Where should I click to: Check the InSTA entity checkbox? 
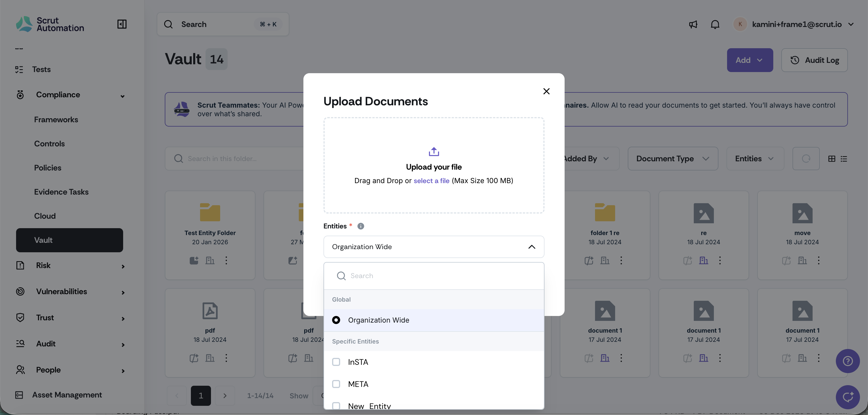pyautogui.click(x=336, y=362)
